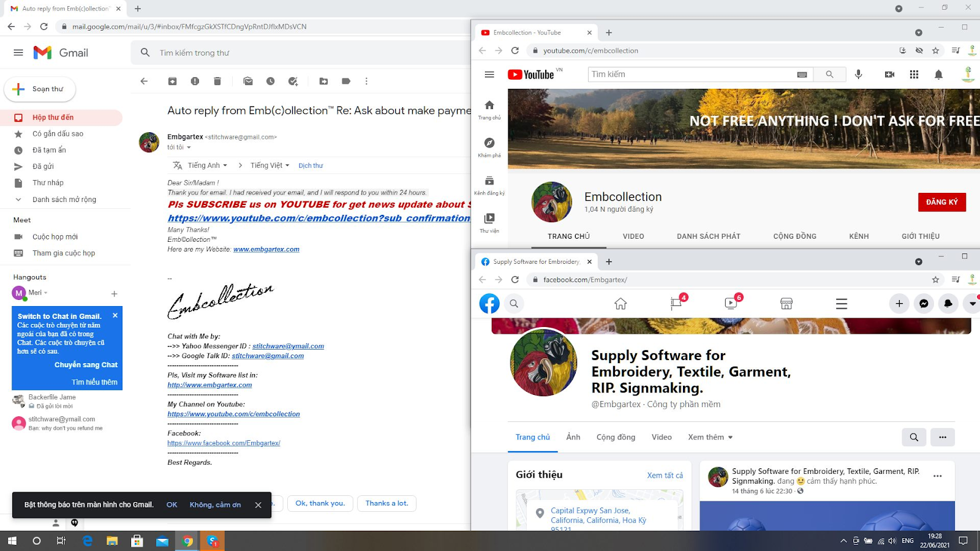This screenshot has width=980, height=551.
Task: Open Tiếng Anh source language dropdown
Action: [207, 165]
